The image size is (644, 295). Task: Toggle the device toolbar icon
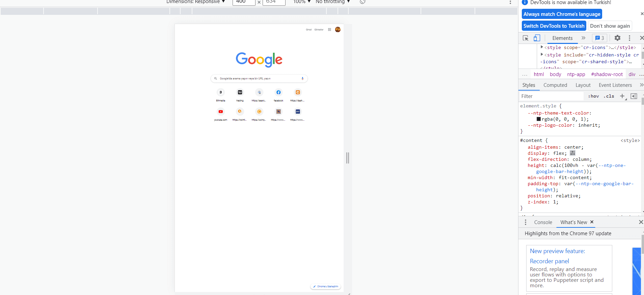coord(537,38)
